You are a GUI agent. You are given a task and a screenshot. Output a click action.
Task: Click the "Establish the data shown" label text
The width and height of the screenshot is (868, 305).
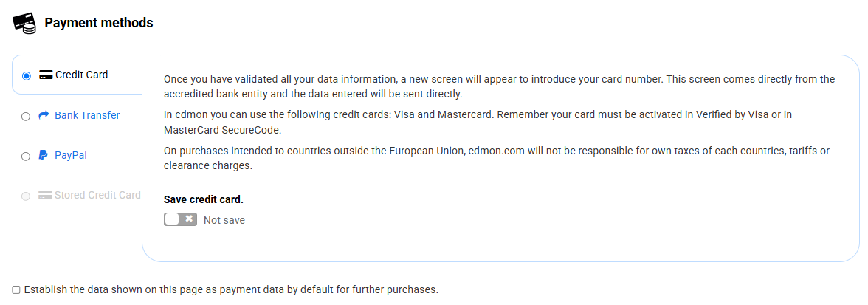point(231,289)
